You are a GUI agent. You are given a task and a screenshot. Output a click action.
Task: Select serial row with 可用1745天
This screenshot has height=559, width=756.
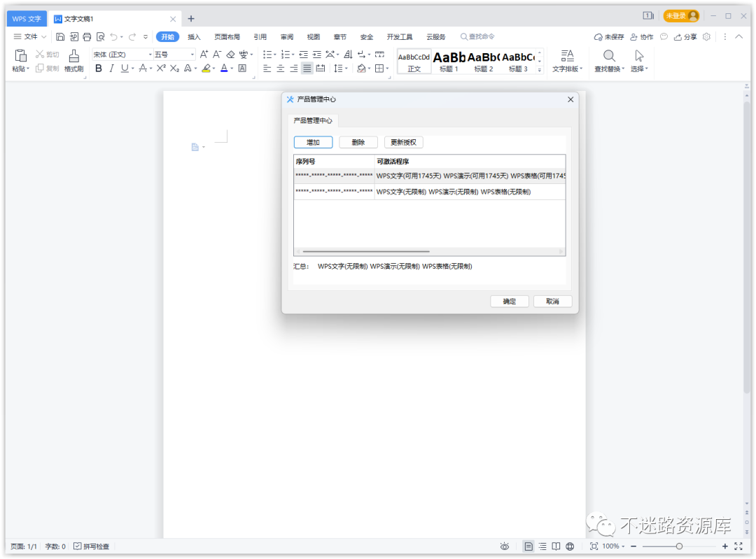point(430,176)
